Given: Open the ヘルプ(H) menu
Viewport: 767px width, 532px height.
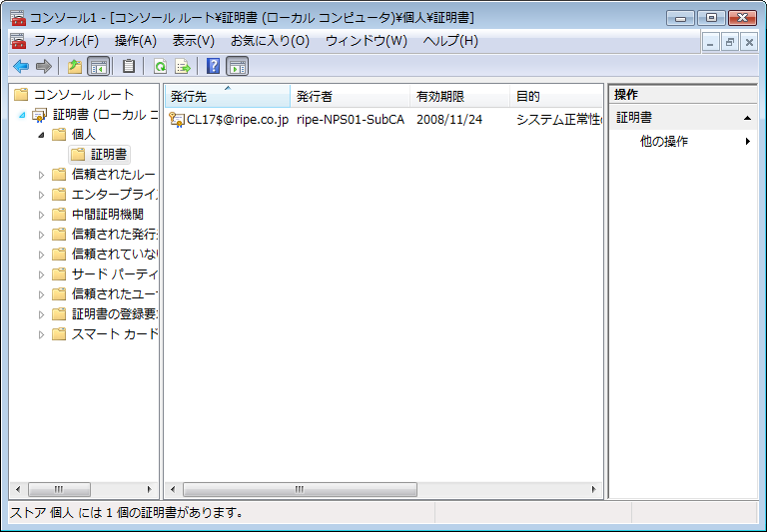Looking at the screenshot, I should (450, 41).
